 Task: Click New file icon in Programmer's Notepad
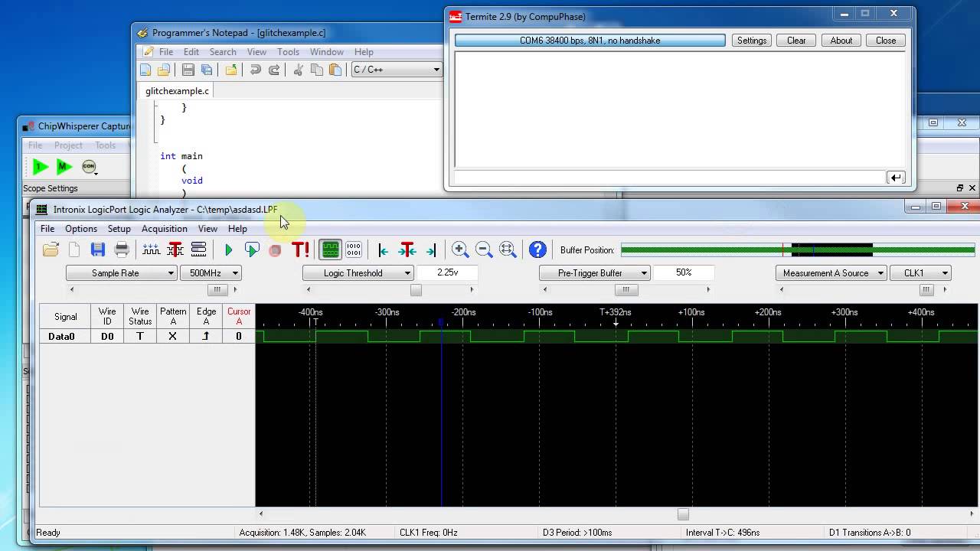(x=145, y=70)
